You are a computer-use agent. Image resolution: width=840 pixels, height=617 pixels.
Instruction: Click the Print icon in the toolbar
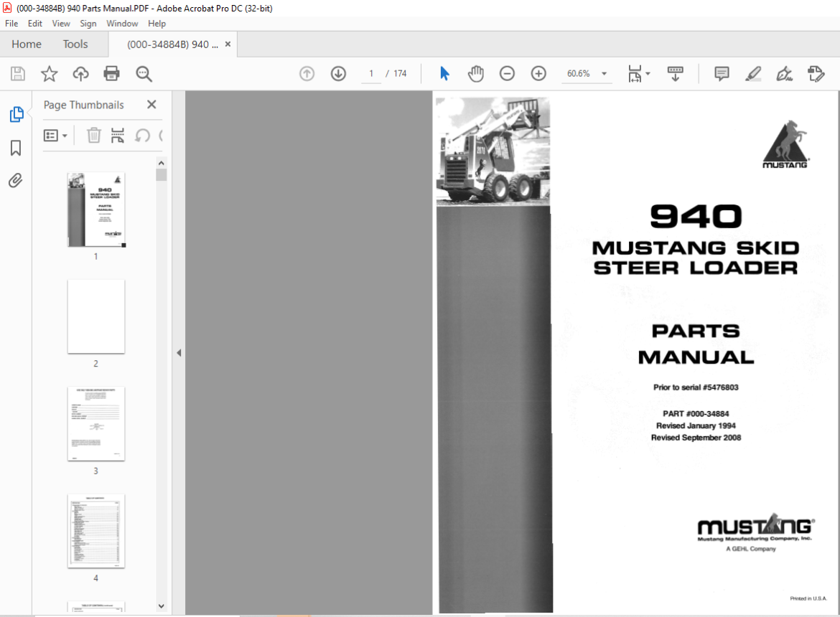click(112, 73)
